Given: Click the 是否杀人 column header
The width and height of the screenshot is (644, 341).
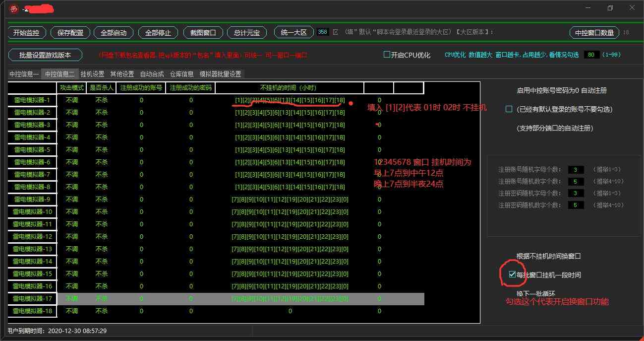Looking at the screenshot, I should click(x=102, y=88).
